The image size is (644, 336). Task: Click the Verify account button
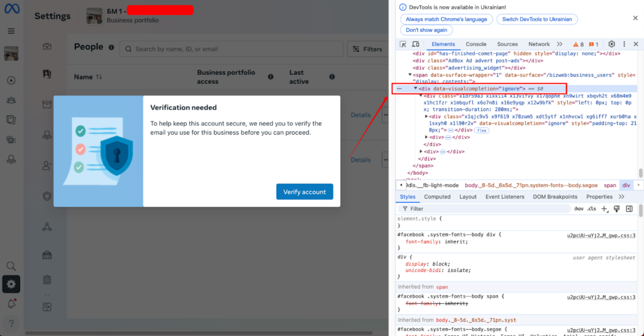(305, 192)
